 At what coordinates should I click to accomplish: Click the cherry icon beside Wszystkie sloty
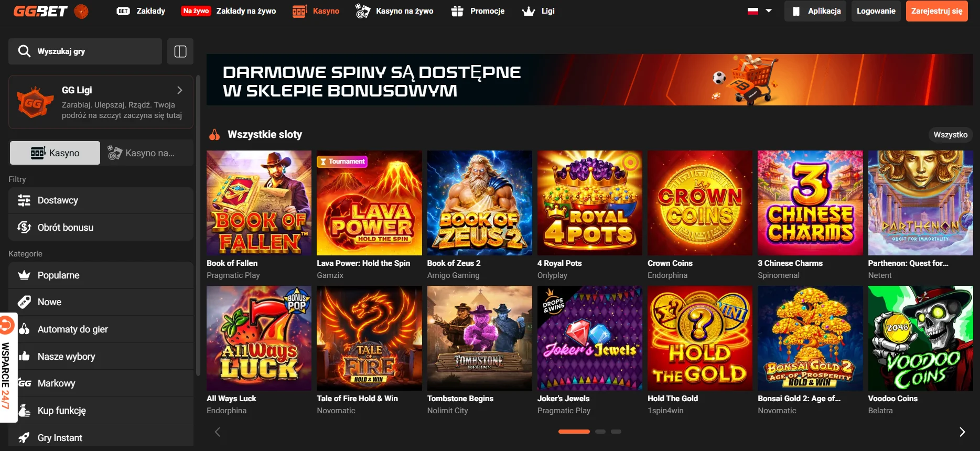[x=214, y=135]
